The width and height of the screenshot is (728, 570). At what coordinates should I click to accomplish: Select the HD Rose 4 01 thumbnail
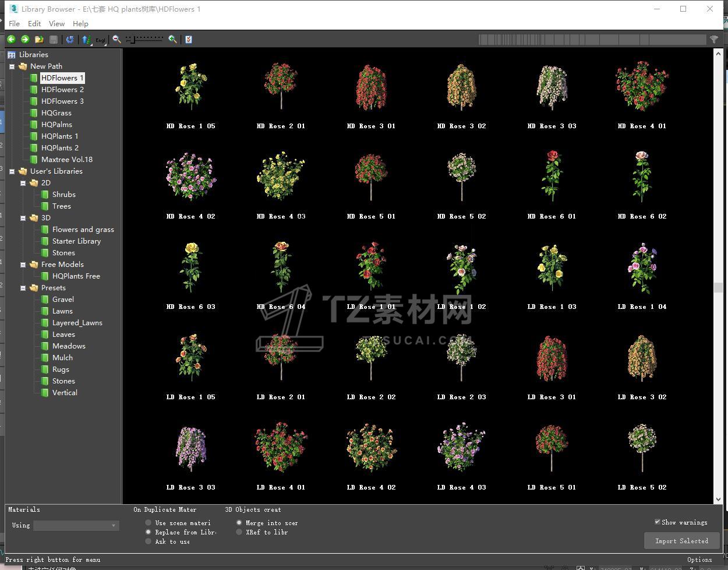[x=642, y=87]
